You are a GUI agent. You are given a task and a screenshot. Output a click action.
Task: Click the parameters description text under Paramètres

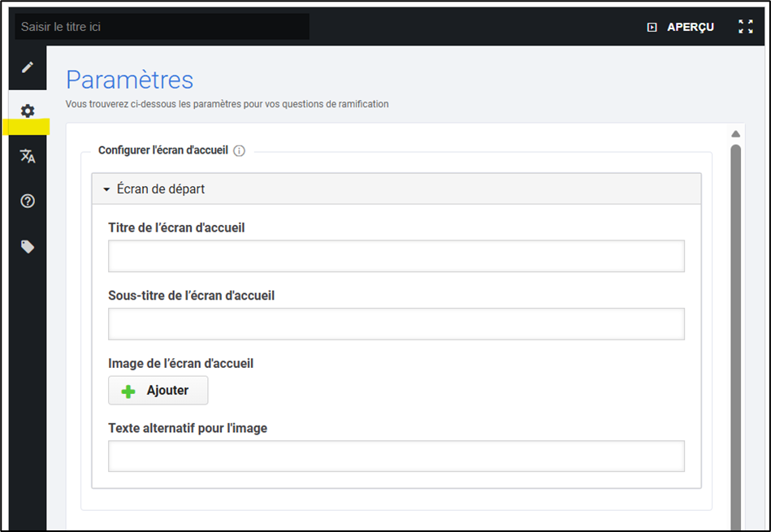[x=227, y=104]
